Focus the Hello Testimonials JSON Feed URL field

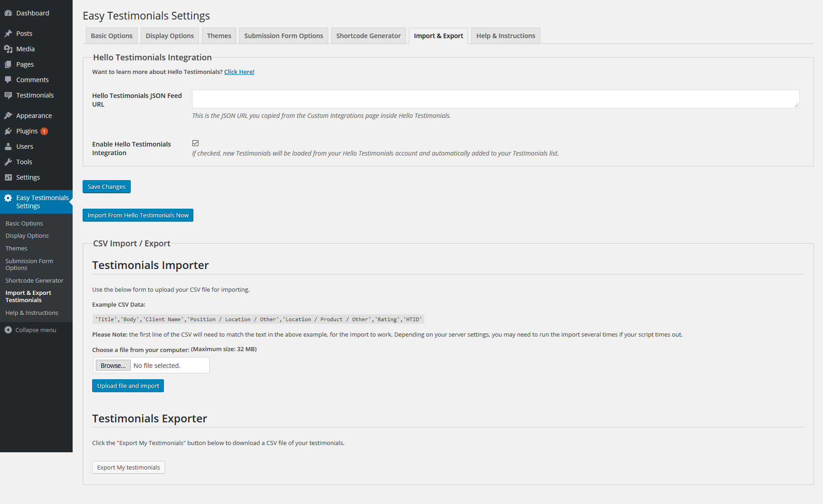495,99
